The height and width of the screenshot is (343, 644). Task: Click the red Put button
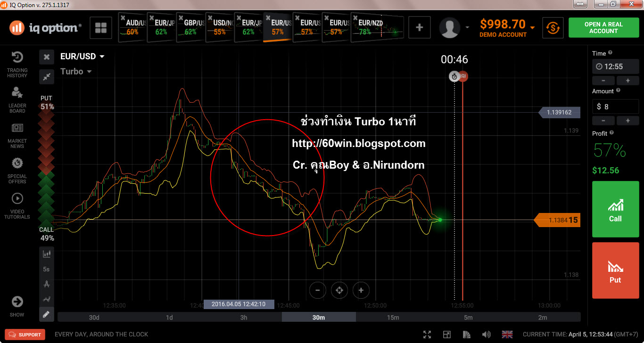[x=615, y=270]
